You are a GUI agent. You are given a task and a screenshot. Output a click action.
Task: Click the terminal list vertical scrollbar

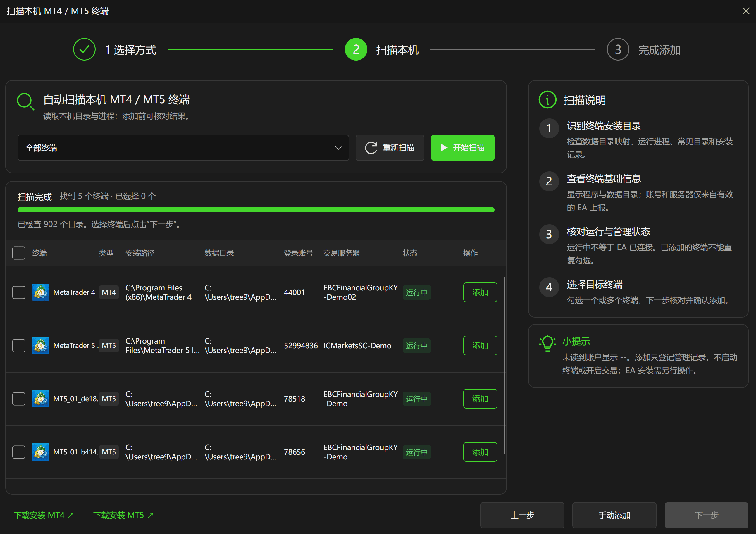pos(504,366)
